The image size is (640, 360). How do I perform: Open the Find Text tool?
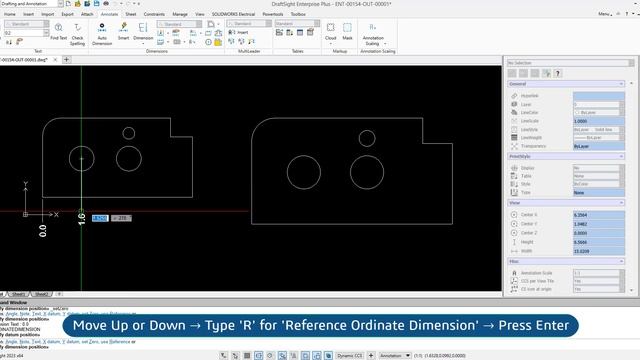point(58,32)
